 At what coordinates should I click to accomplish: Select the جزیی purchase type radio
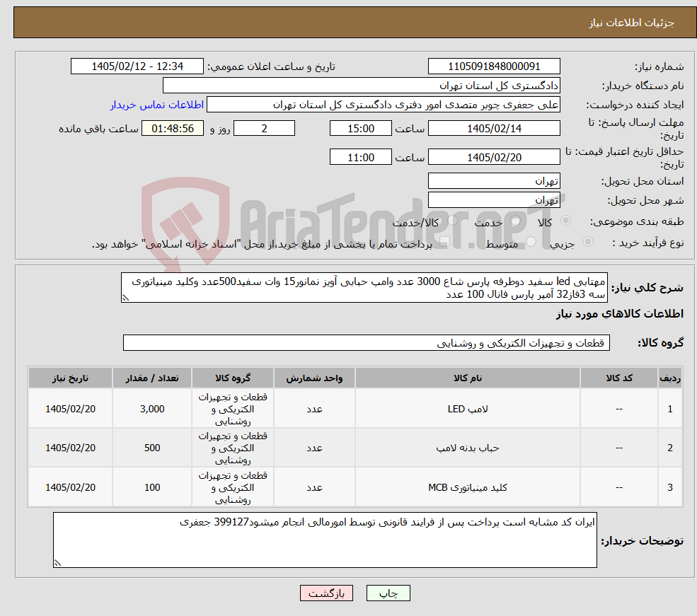click(x=587, y=242)
